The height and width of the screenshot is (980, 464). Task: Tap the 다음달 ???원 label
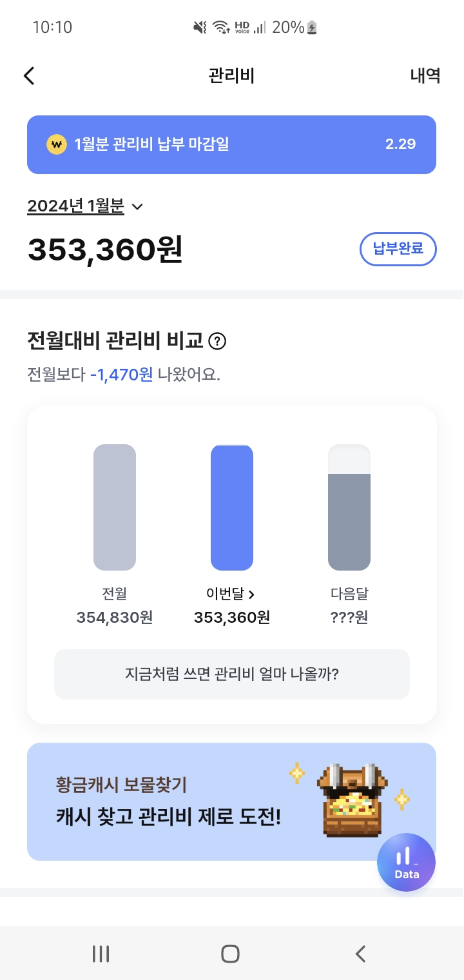pos(349,618)
